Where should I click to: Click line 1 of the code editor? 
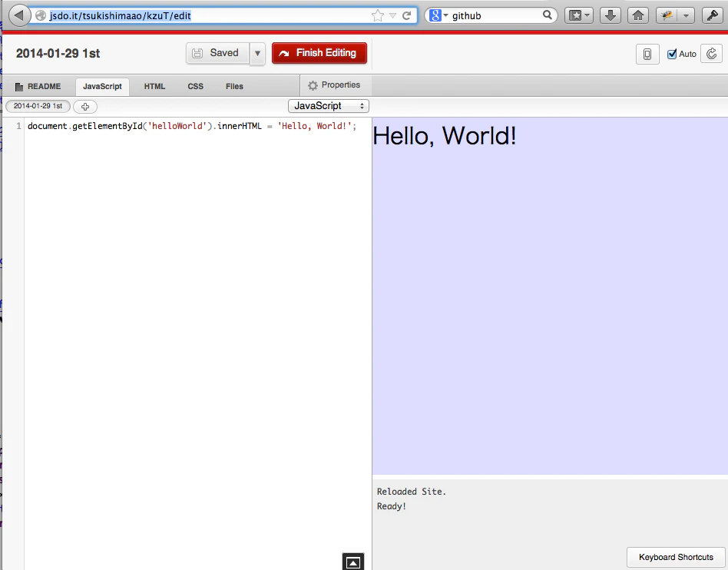pyautogui.click(x=192, y=126)
